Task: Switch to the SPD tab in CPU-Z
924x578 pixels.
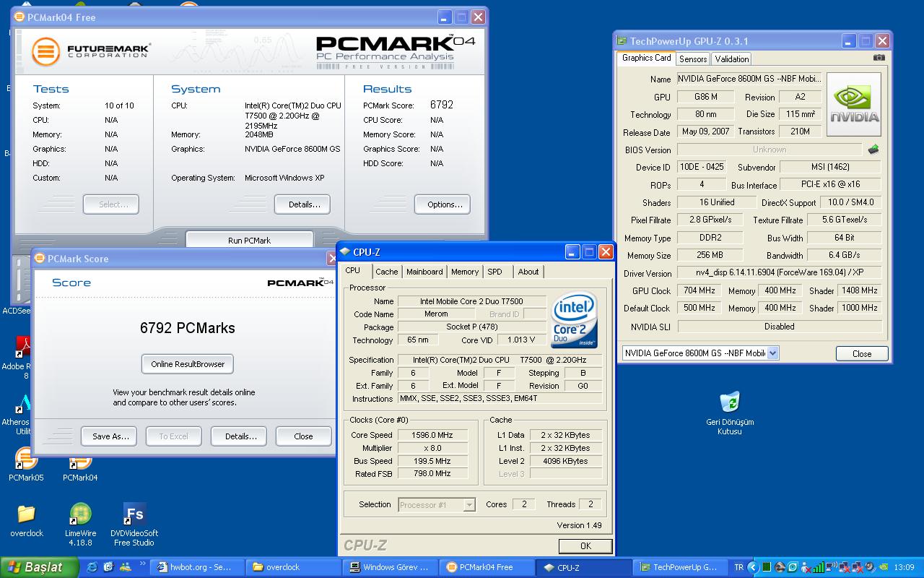Action: click(x=494, y=272)
